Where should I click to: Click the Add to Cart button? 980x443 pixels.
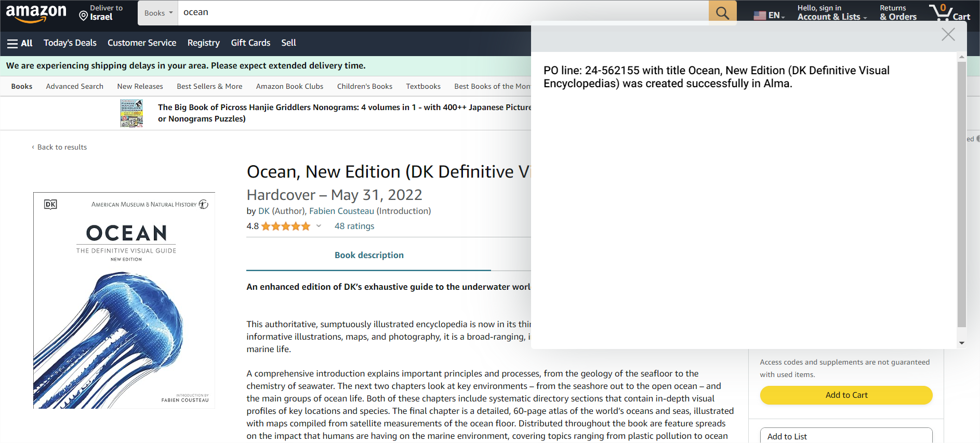[x=846, y=395]
